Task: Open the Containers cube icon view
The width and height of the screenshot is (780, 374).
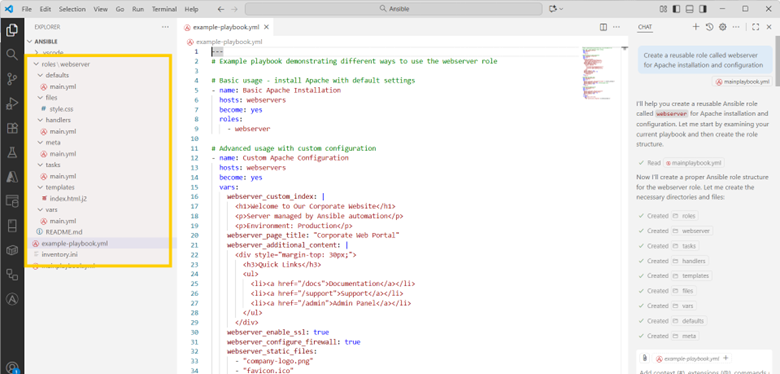Action: (x=12, y=250)
